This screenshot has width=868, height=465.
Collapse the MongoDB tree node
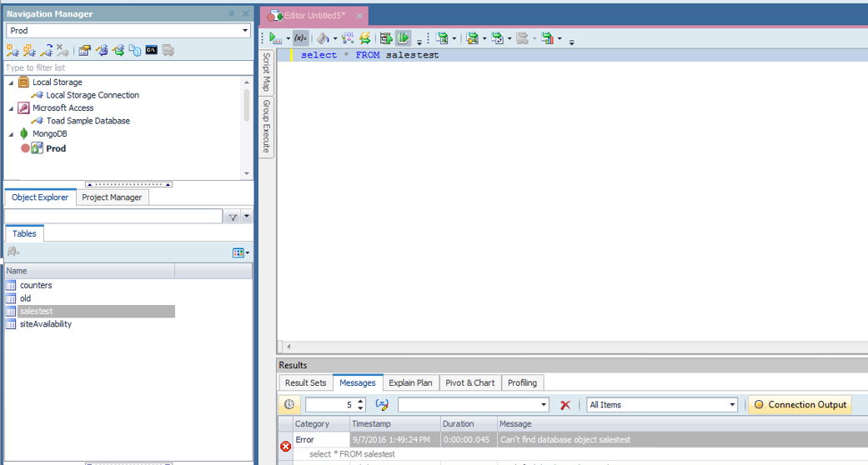click(12, 133)
